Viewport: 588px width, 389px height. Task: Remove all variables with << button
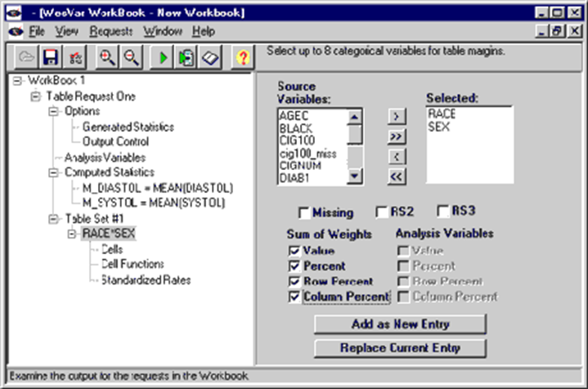click(x=397, y=177)
